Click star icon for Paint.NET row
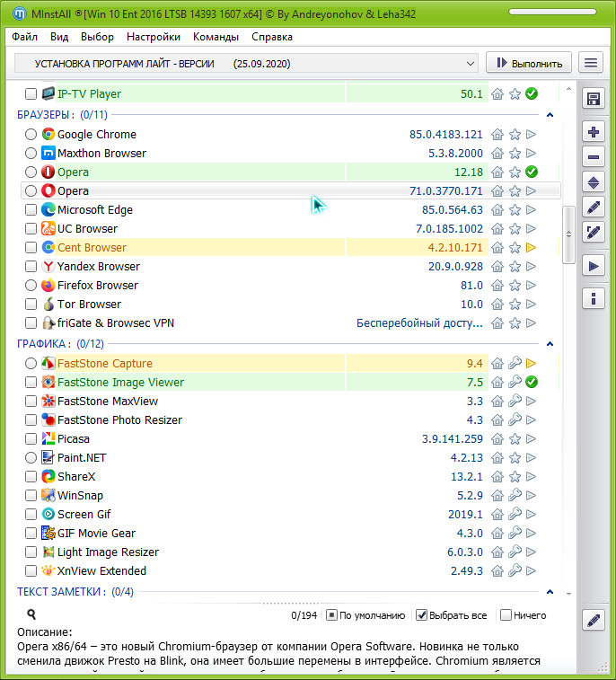The image size is (616, 680). [x=515, y=457]
